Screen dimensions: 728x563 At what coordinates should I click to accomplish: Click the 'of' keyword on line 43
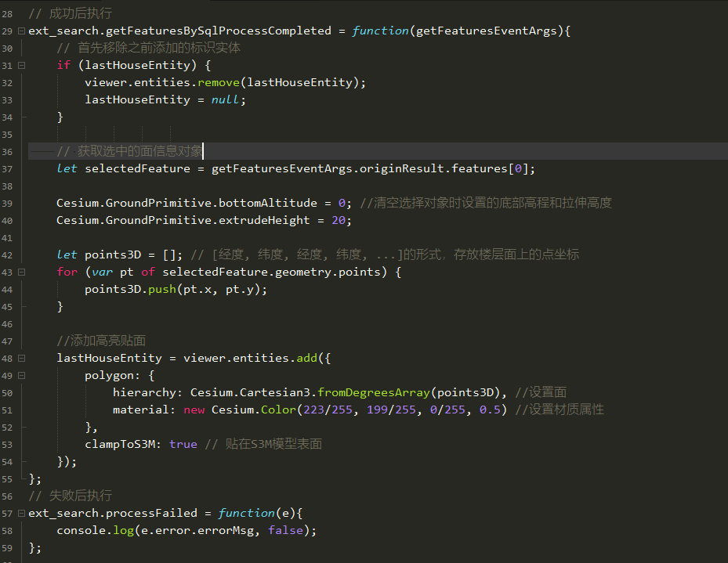[x=148, y=272]
